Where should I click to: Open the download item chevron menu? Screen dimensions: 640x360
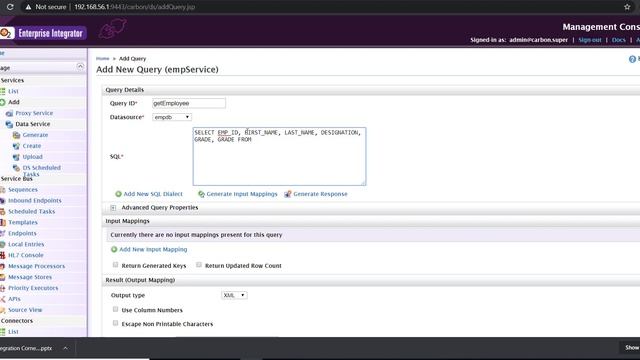(x=65, y=348)
